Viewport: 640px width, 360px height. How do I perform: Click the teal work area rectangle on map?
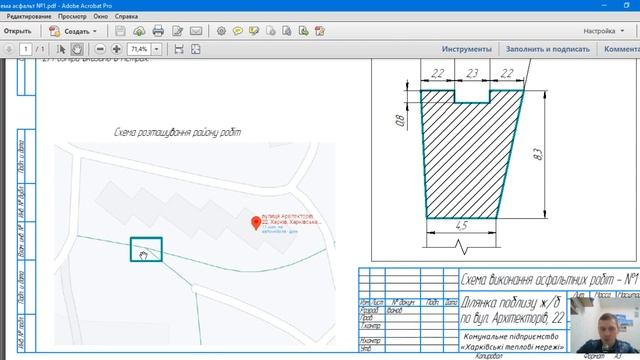click(x=146, y=249)
